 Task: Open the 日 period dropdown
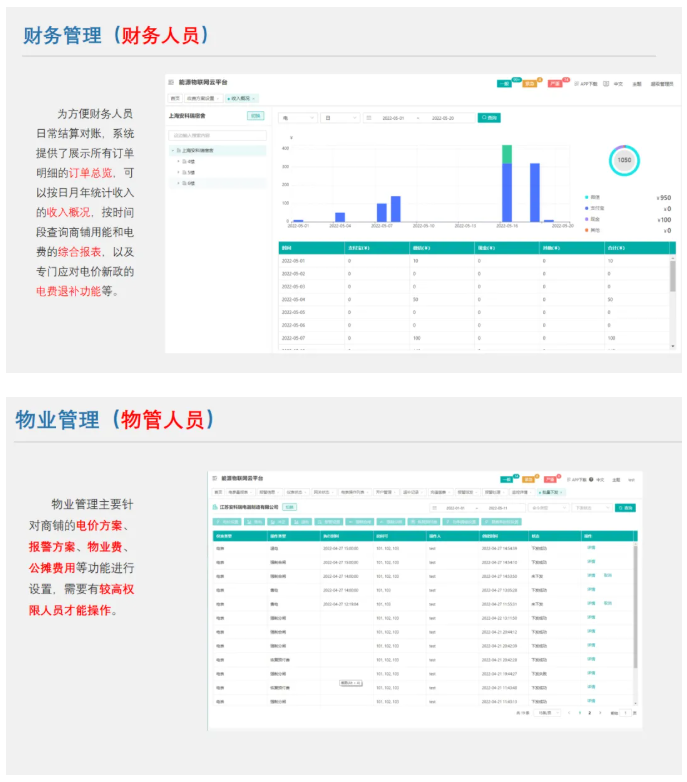341,118
